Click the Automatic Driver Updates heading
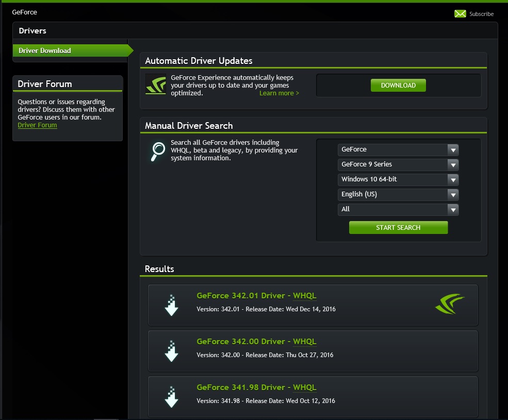508x420 pixels. (x=199, y=61)
